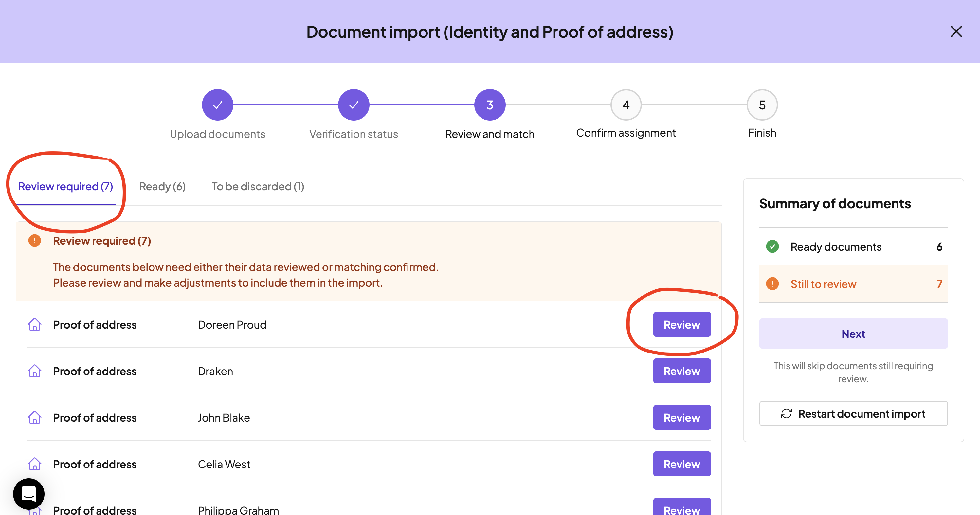The image size is (980, 515).
Task: Click the orange warning icon in Review required banner
Action: point(35,240)
